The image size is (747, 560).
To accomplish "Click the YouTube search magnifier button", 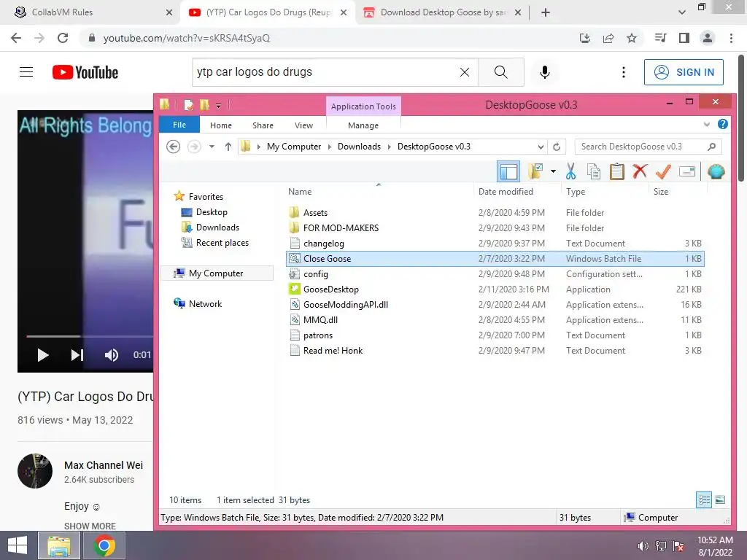I will pyautogui.click(x=500, y=72).
